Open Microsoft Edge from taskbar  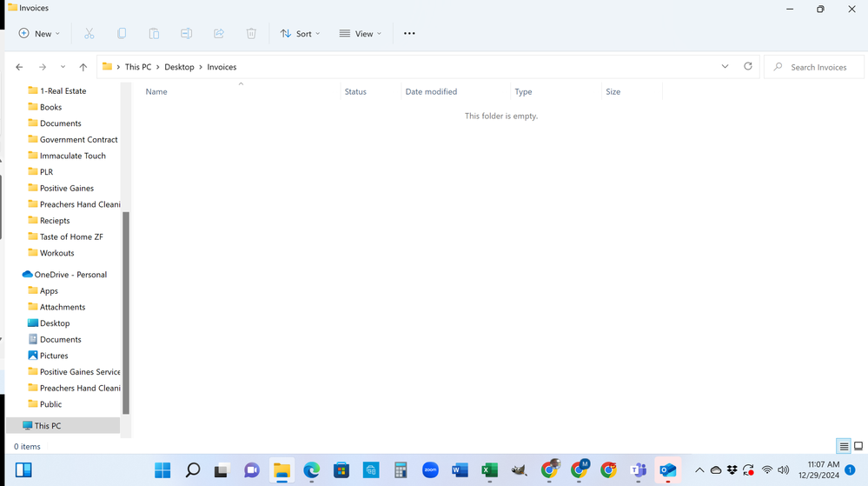pos(312,470)
